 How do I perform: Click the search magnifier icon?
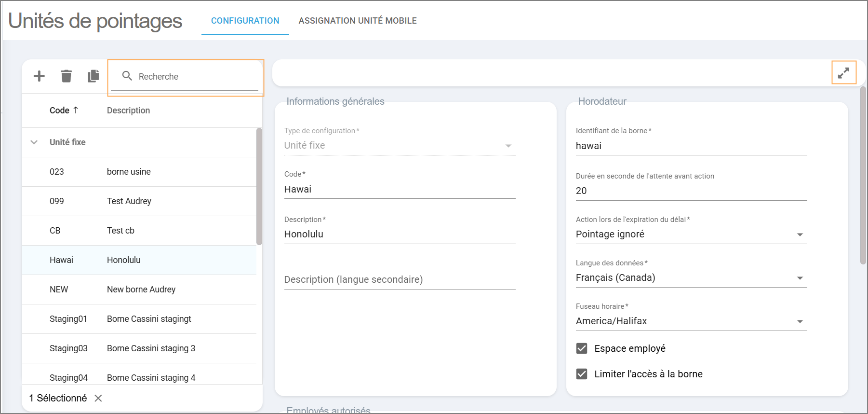click(127, 76)
